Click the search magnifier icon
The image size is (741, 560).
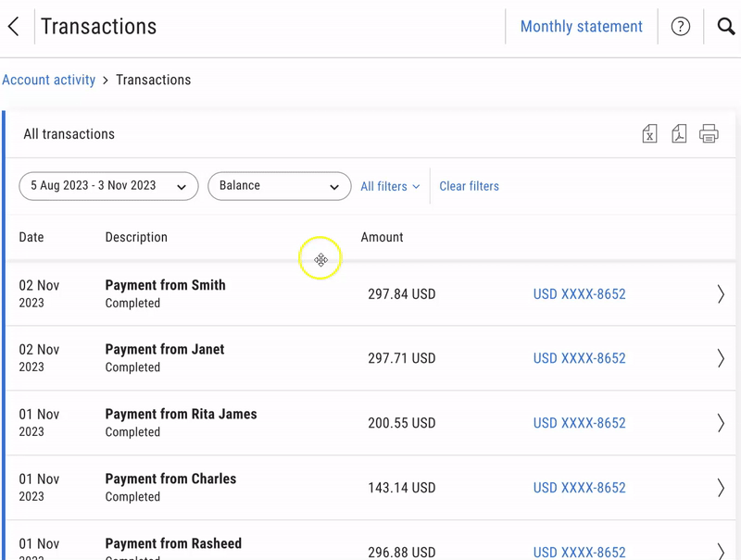[x=725, y=27]
